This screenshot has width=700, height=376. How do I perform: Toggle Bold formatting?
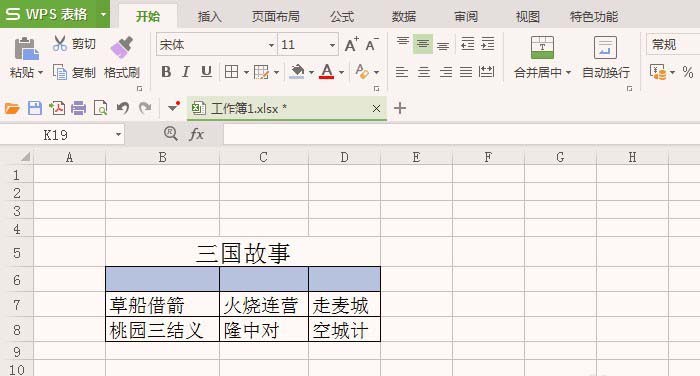pos(166,71)
